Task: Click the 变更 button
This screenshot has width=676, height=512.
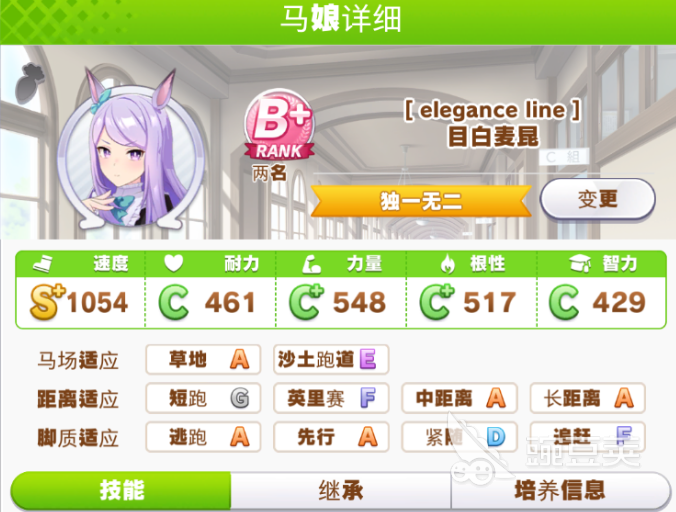Action: pyautogui.click(x=598, y=199)
